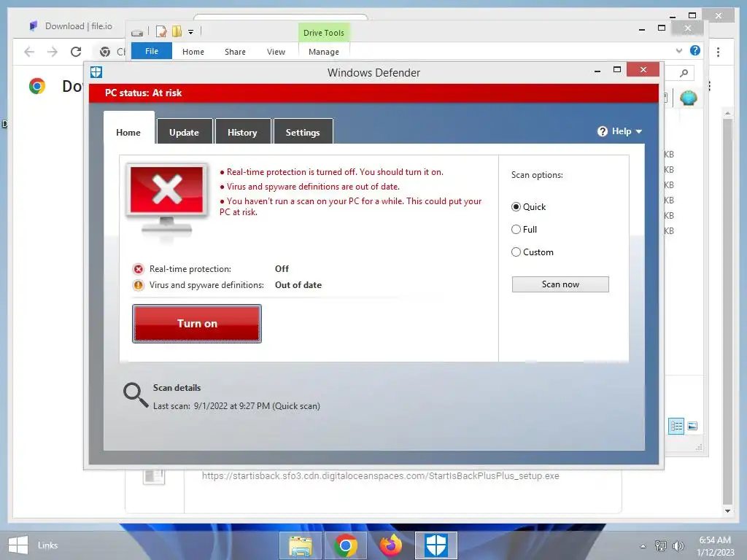This screenshot has height=560, width=747.
Task: Click the Help question mark icon in Defender
Action: [602, 131]
